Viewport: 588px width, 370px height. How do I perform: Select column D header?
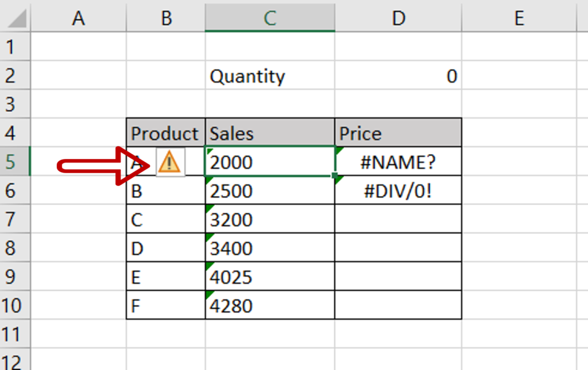point(398,17)
